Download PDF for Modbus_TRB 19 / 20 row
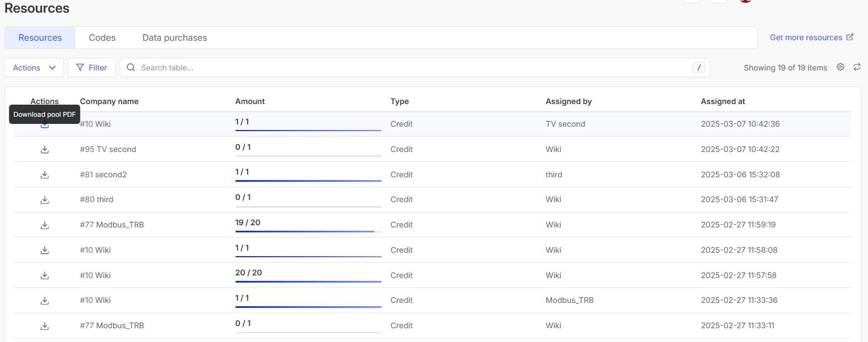Screen dimensions: 868x342 pyautogui.click(x=45, y=225)
